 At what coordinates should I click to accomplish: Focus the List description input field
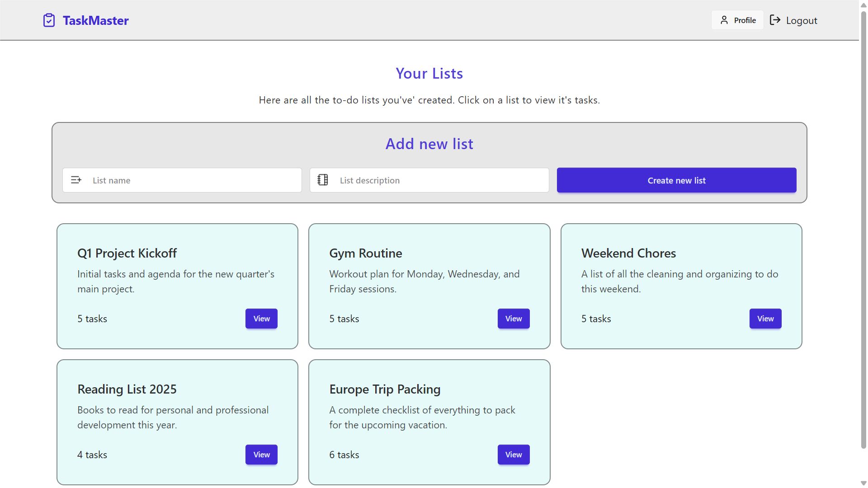click(441, 180)
